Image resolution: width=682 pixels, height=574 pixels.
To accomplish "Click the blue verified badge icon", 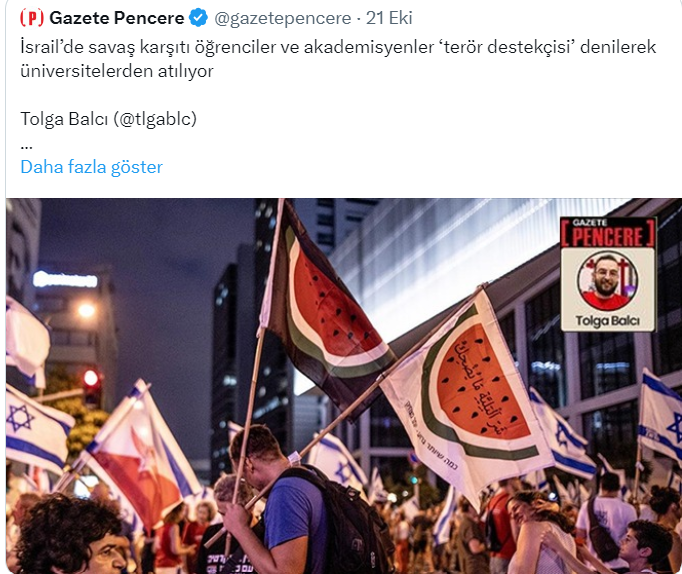I will tap(199, 18).
